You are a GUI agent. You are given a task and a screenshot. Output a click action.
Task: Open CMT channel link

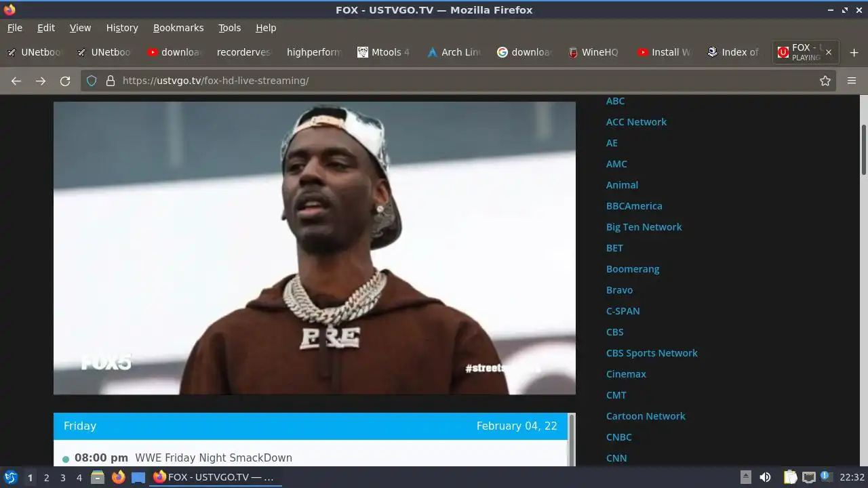(616, 395)
